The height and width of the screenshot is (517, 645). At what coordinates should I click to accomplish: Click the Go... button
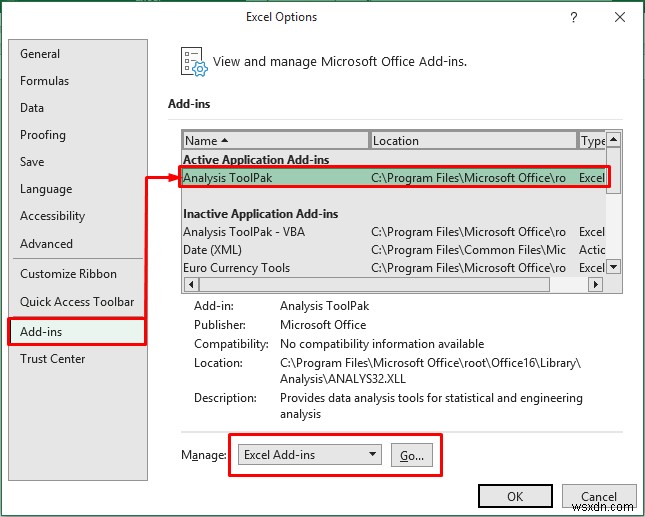(x=412, y=455)
